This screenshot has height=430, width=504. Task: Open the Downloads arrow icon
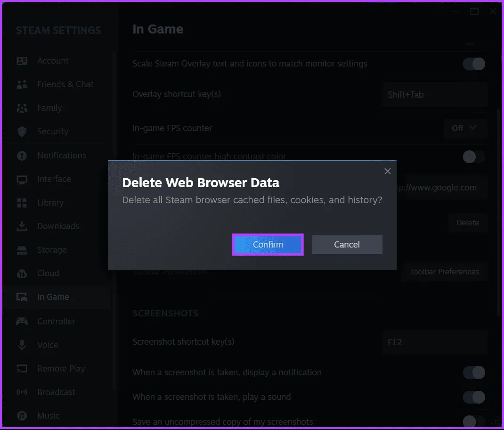[22, 226]
